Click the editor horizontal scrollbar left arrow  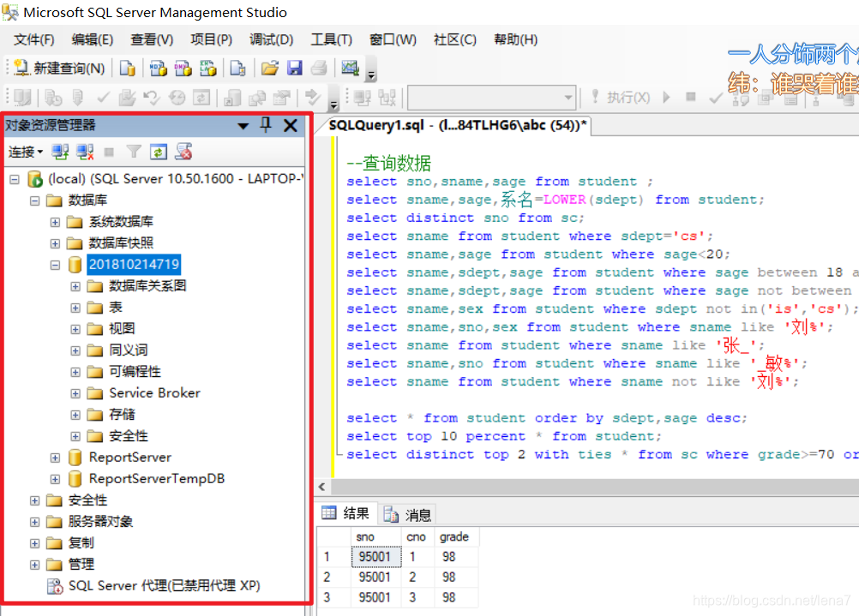click(x=321, y=487)
